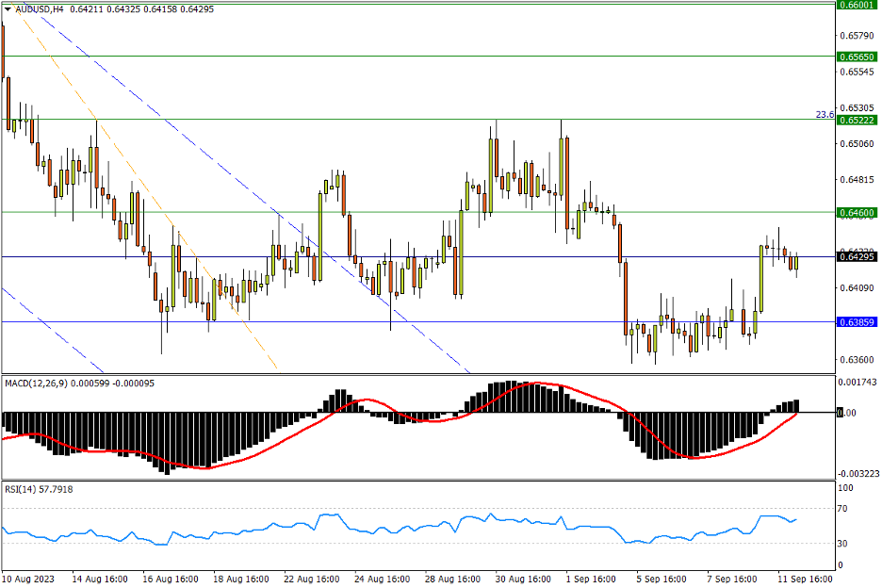Select the 0.63859 support price label
The width and height of the screenshot is (882, 588).
pos(857,322)
